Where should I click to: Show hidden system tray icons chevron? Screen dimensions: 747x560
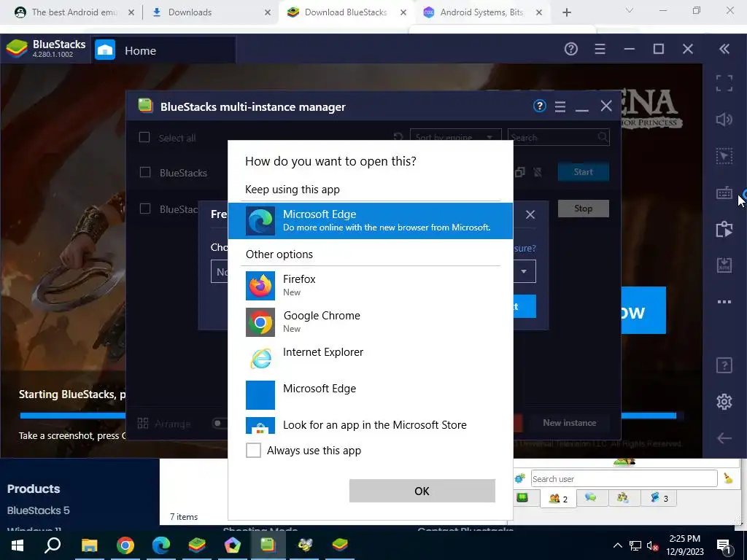(617, 545)
